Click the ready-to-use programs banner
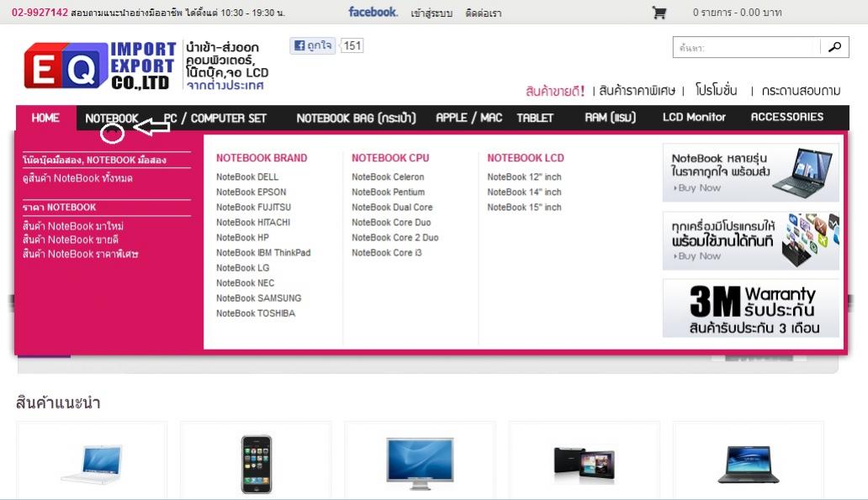This screenshot has height=500, width=868. pyautogui.click(x=750, y=240)
